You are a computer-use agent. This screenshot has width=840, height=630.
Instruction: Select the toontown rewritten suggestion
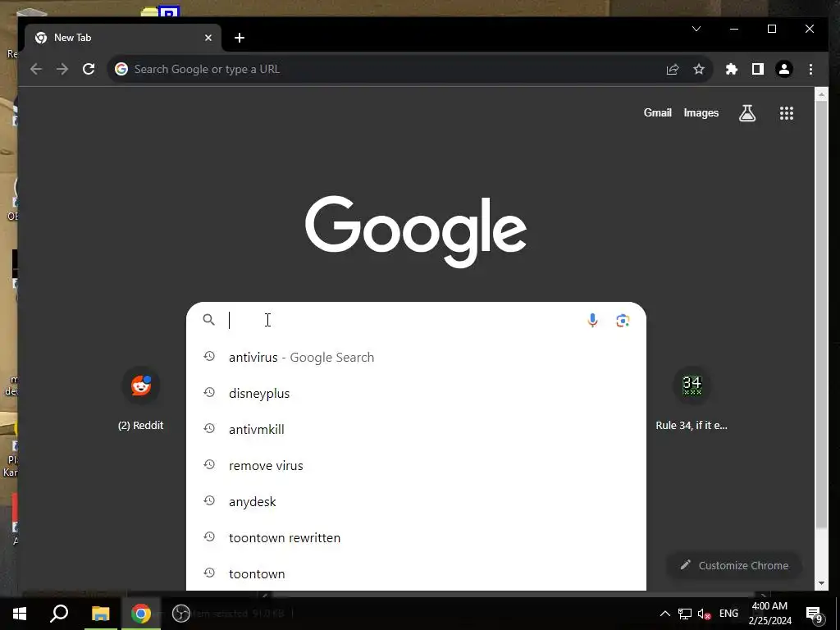pyautogui.click(x=416, y=537)
